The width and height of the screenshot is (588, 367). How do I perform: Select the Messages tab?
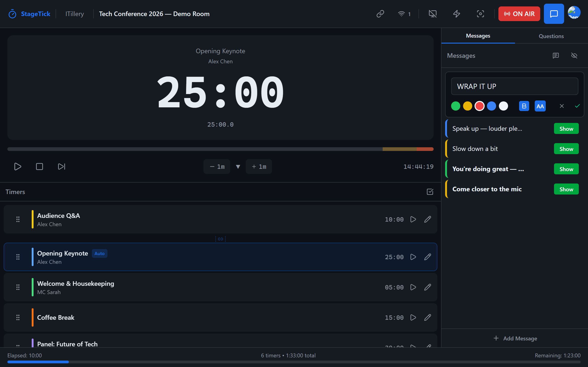tap(478, 36)
